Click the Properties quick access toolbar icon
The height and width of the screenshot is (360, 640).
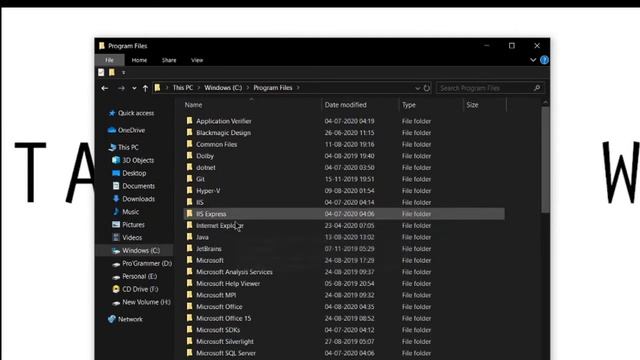point(101,73)
